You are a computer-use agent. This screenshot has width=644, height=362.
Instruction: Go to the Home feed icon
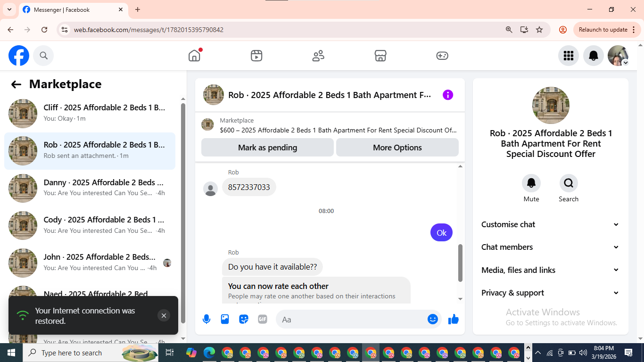[194, 56]
